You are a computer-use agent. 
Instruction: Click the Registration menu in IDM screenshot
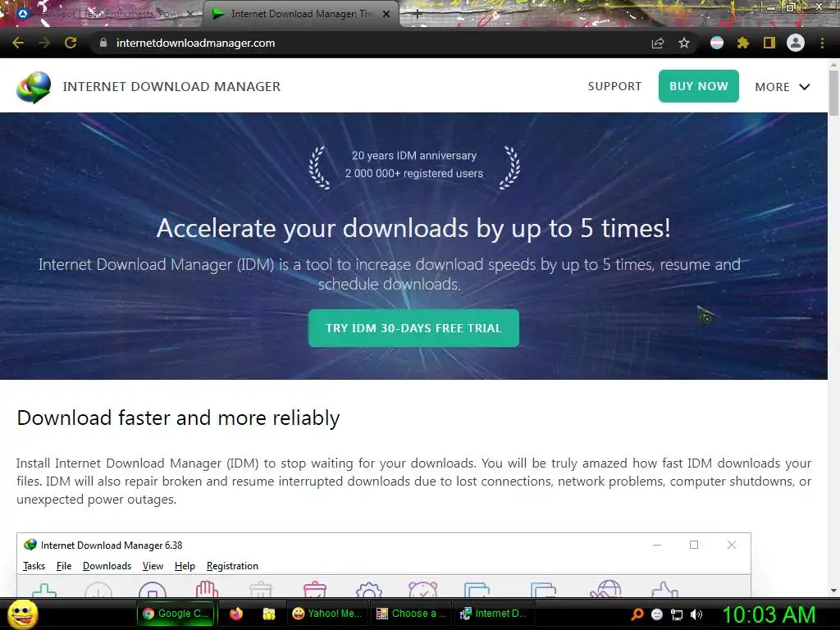(232, 566)
